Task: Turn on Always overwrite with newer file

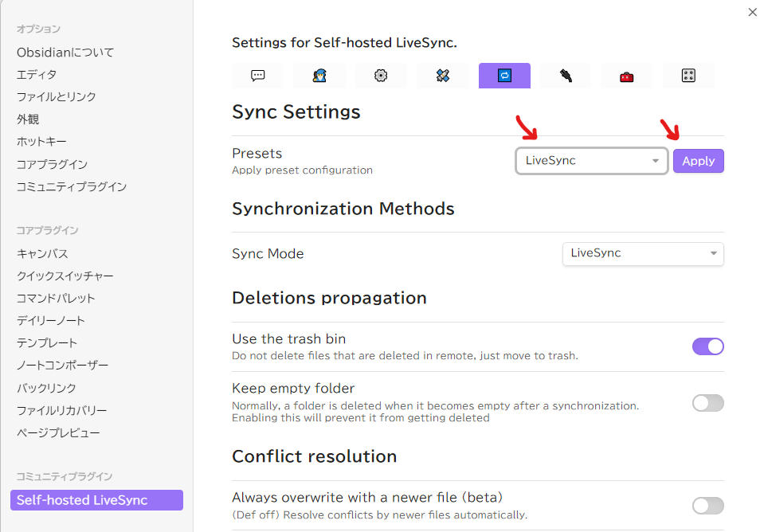Action: pyautogui.click(x=707, y=506)
